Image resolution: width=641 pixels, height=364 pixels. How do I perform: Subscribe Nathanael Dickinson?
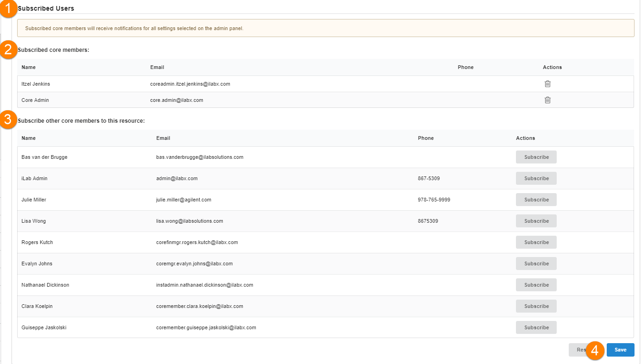coord(536,285)
